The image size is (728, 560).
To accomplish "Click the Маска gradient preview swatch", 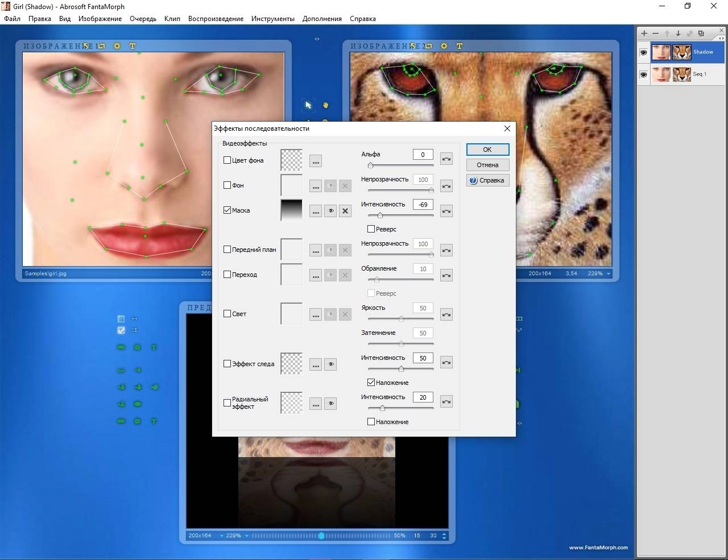I will click(x=292, y=210).
